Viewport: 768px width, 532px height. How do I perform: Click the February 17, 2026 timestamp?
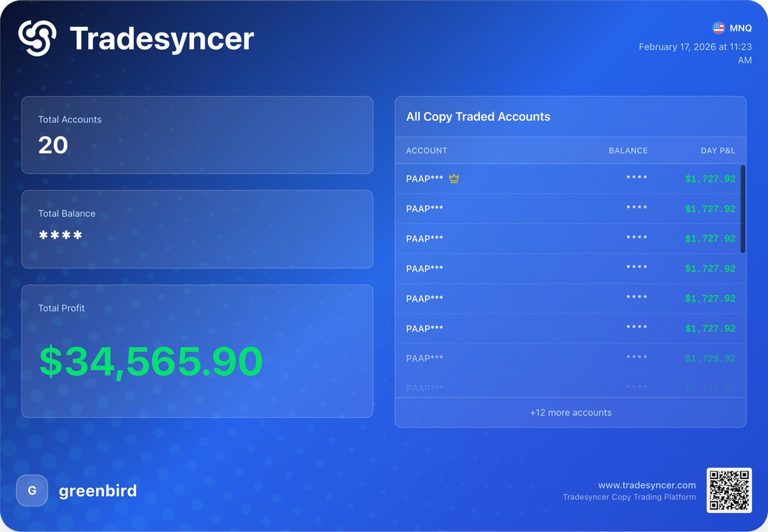pyautogui.click(x=696, y=53)
